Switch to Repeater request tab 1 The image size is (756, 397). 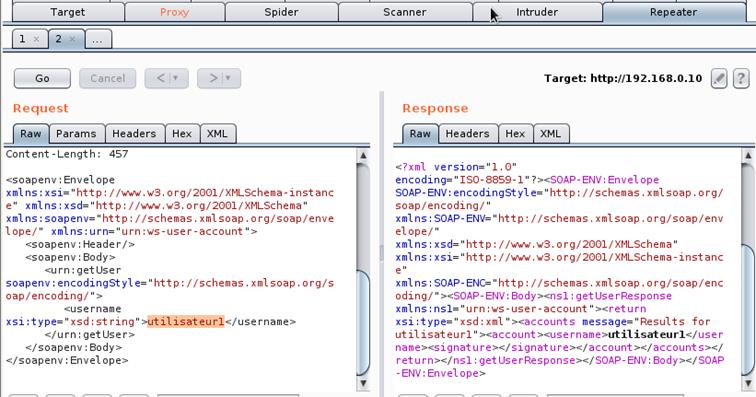click(22, 39)
